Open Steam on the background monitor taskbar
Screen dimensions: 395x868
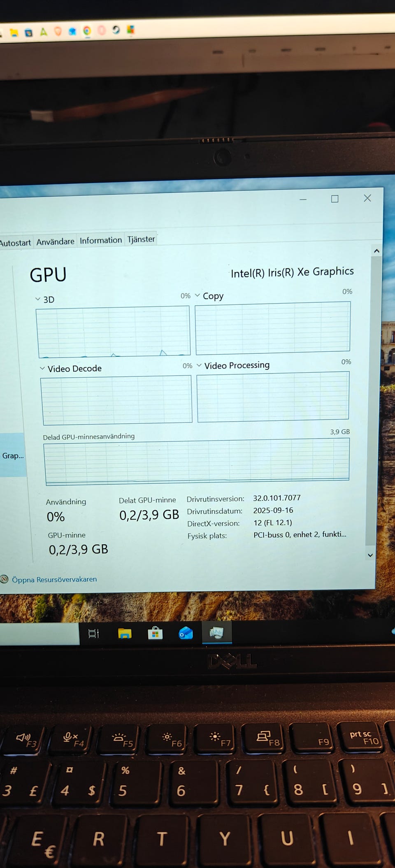[116, 30]
